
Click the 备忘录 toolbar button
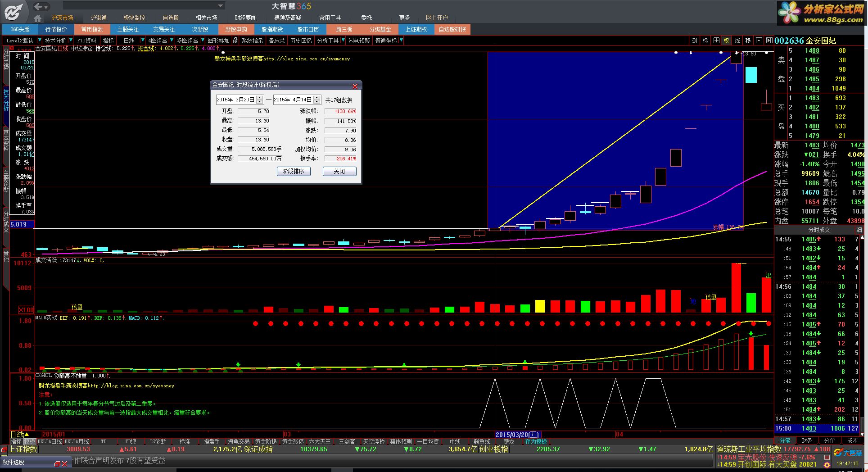tap(276, 41)
